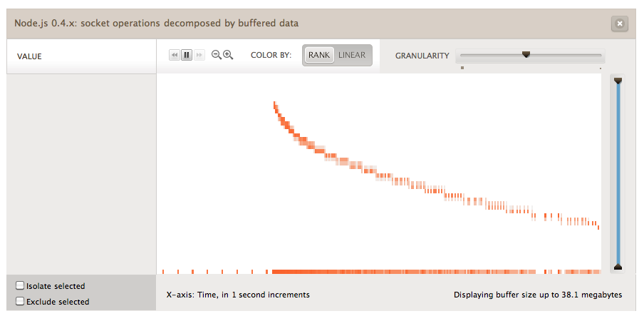Click the granularity track left end
The width and height of the screenshot is (644, 321).
(463, 55)
